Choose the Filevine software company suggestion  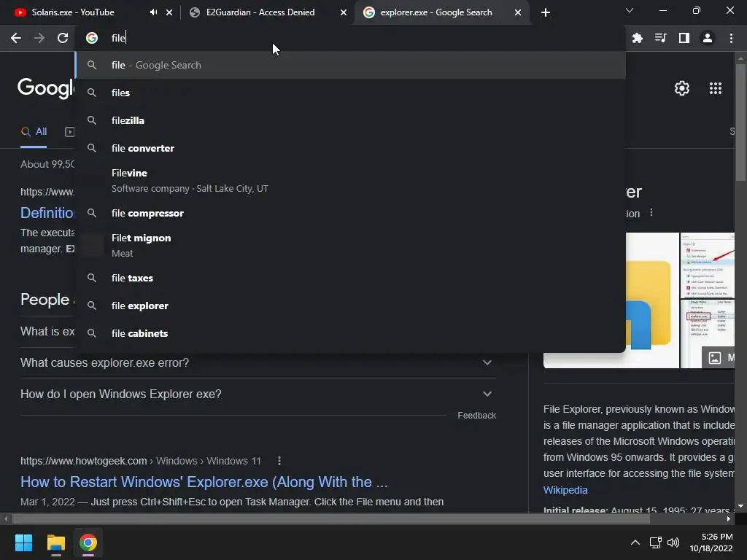tap(351, 181)
